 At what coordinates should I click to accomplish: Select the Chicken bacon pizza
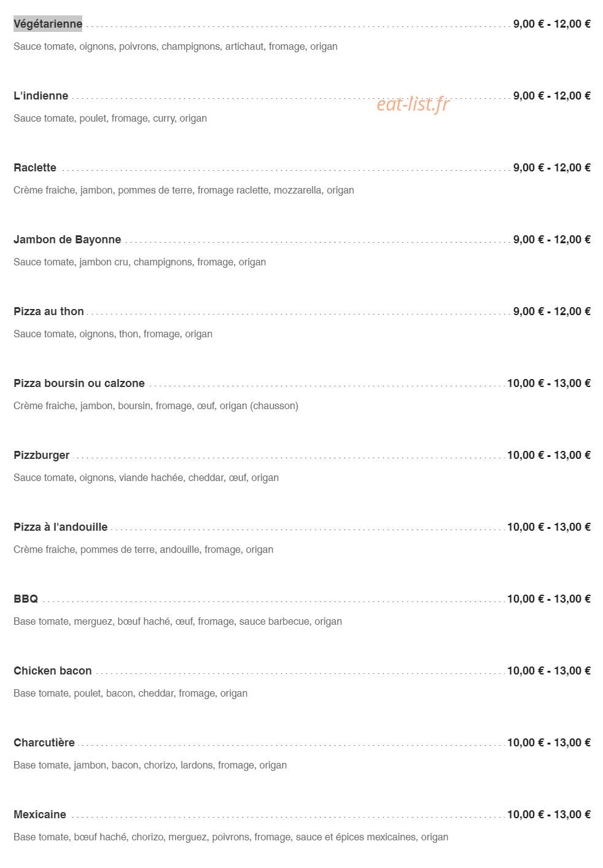coord(53,671)
